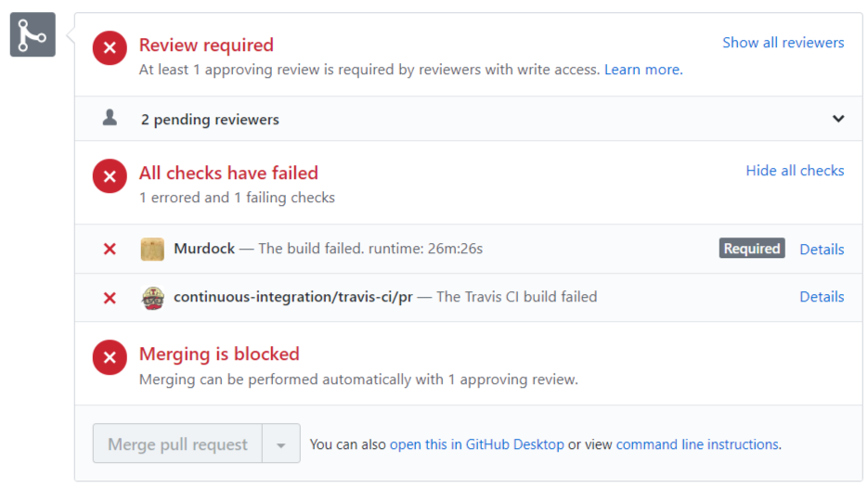View command line instructions
This screenshot has height=488, width=868.
point(696,444)
